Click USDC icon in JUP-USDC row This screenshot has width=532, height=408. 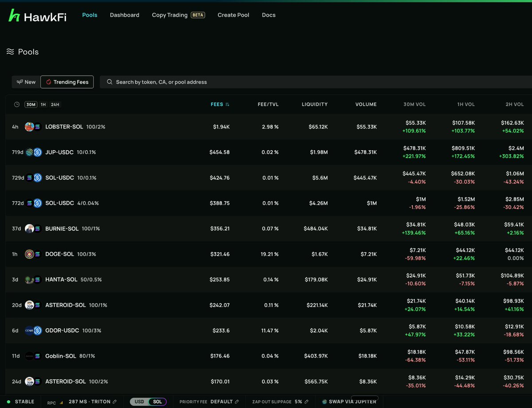click(x=37, y=152)
